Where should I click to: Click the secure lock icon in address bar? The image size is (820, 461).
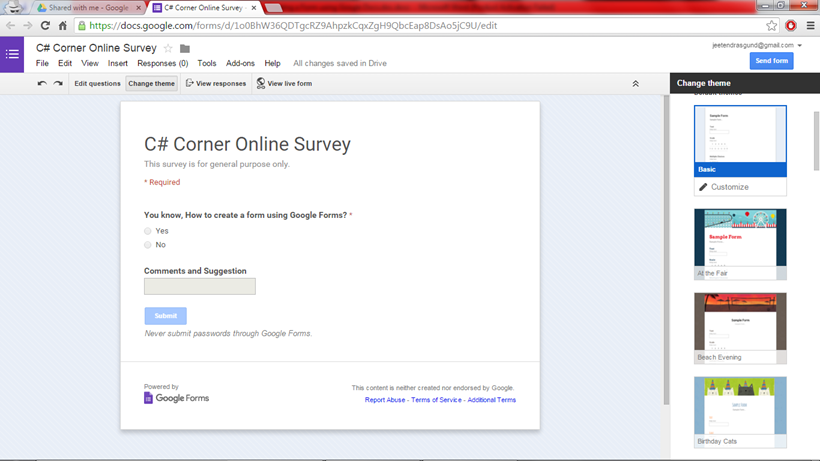[82, 26]
